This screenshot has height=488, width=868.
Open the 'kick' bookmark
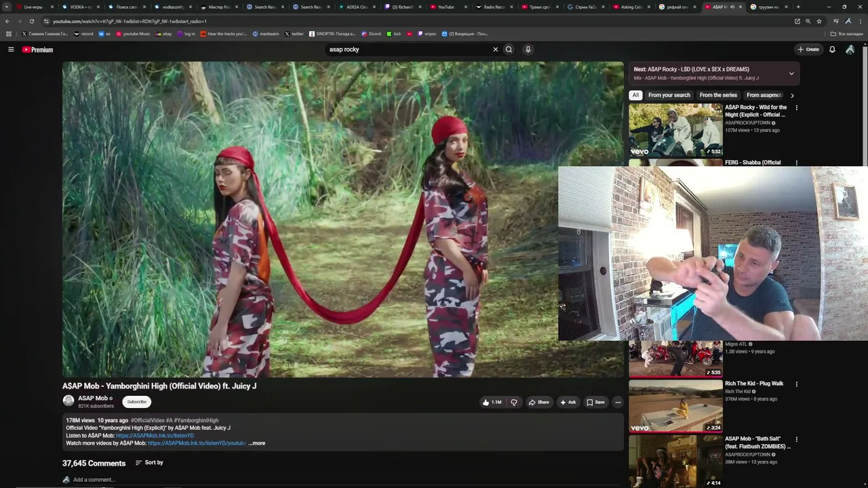[393, 34]
